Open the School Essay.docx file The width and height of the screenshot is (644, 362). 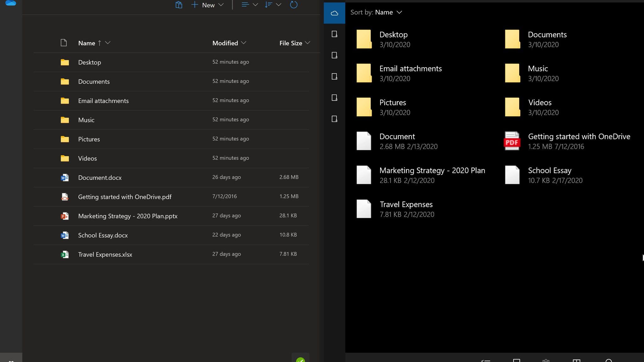point(171,235)
